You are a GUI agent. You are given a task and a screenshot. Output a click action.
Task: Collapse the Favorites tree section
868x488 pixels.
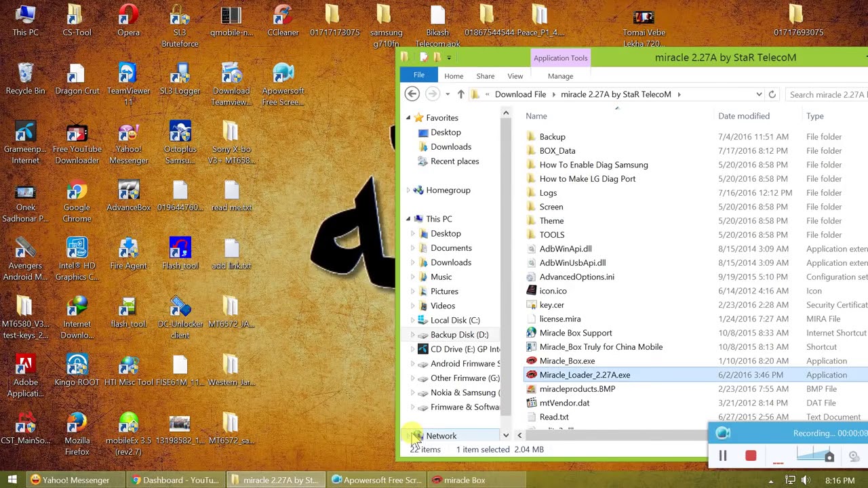[408, 118]
